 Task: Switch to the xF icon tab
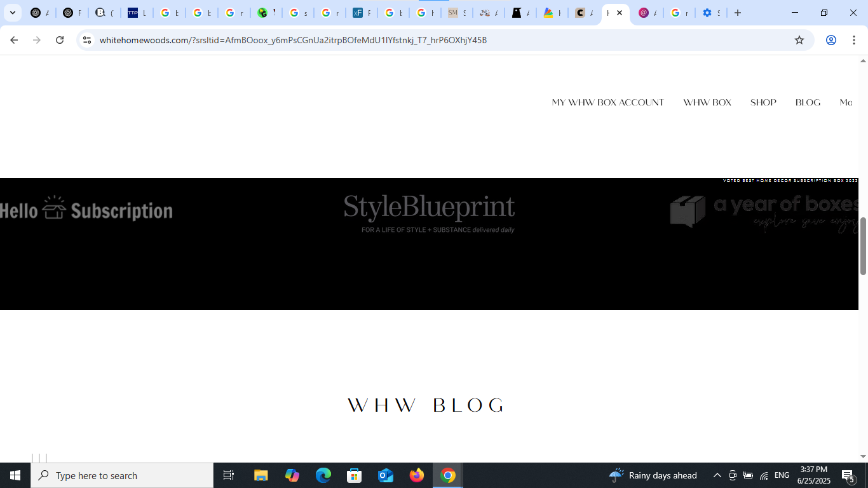(x=361, y=13)
